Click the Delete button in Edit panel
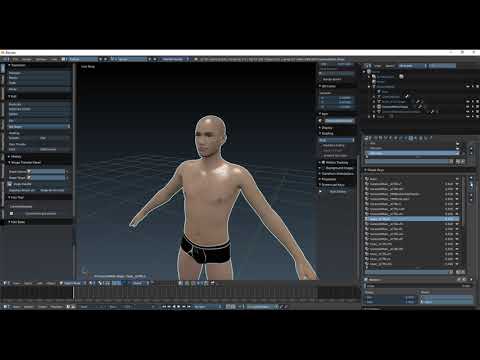 pos(39,114)
